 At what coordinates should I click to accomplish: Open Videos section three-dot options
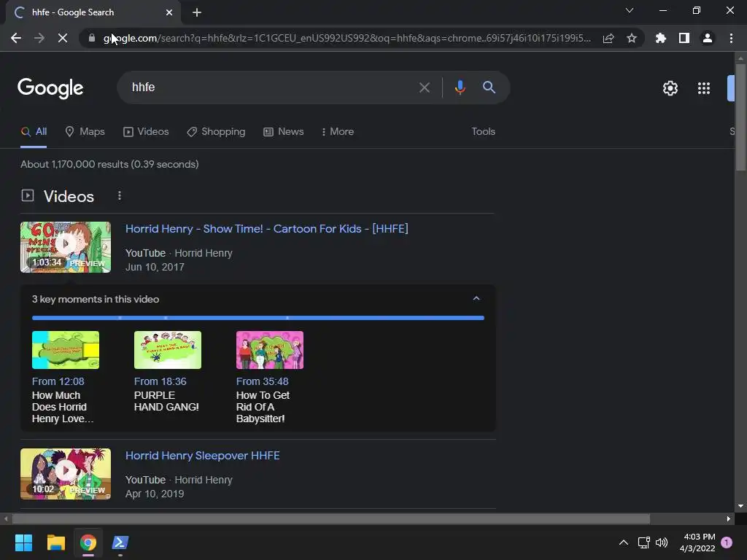click(x=120, y=195)
